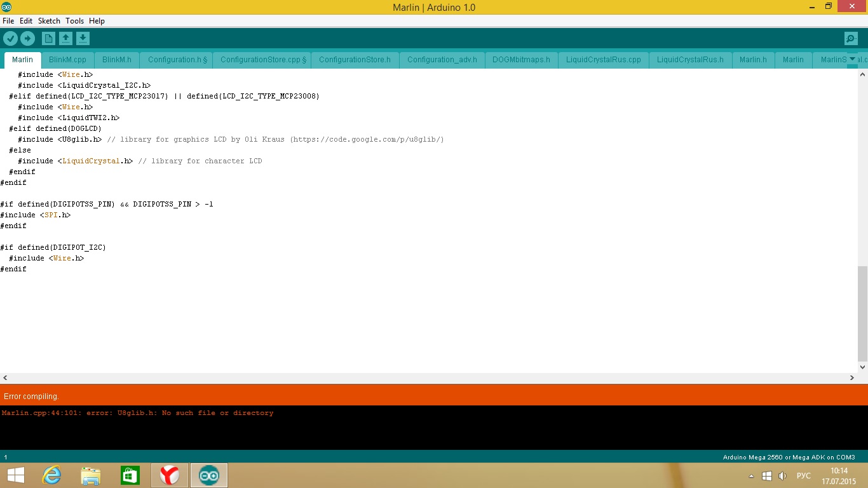Viewport: 868px width, 488px height.
Task: Click the '#include <LiquidCrystal.h>' line
Action: tap(140, 161)
